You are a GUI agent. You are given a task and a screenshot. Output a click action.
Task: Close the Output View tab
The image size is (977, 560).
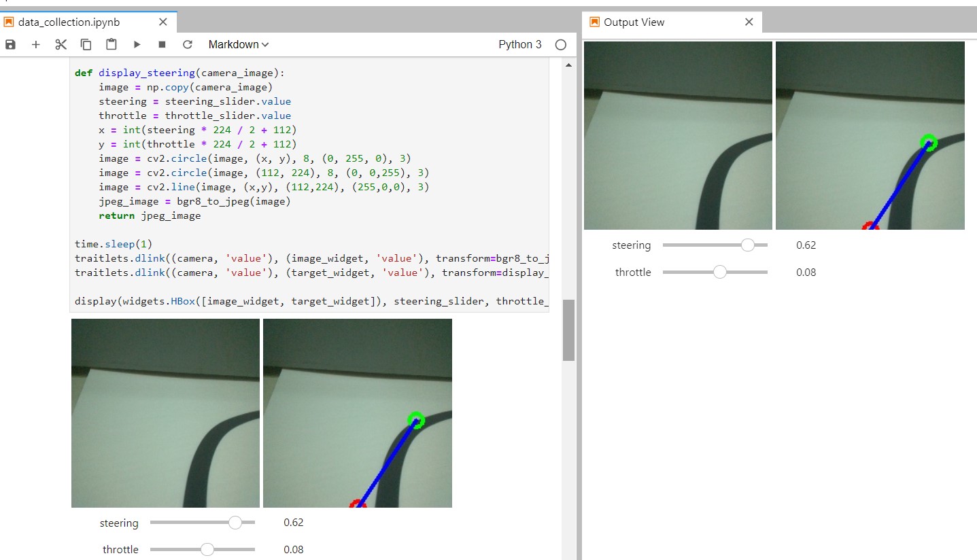click(x=749, y=22)
